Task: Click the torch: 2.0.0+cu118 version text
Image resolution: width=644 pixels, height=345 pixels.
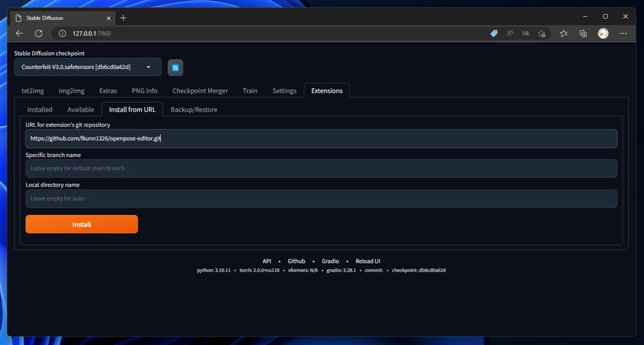Action: tap(260, 270)
